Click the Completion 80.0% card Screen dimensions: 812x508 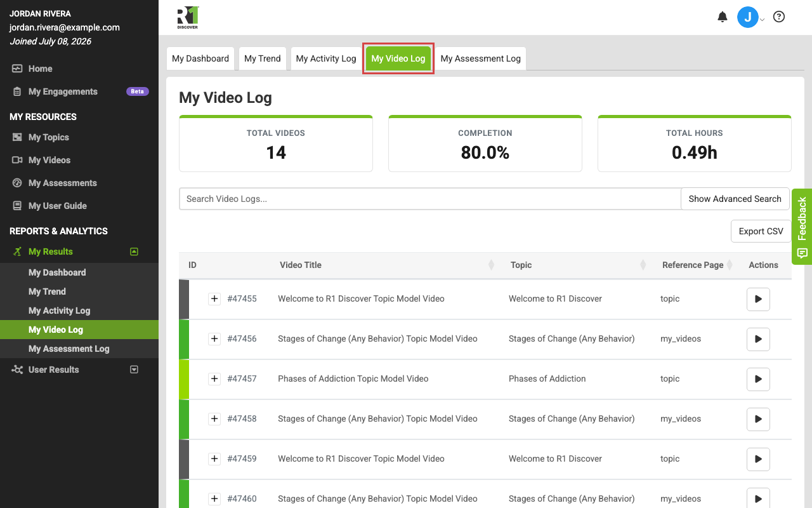click(485, 144)
